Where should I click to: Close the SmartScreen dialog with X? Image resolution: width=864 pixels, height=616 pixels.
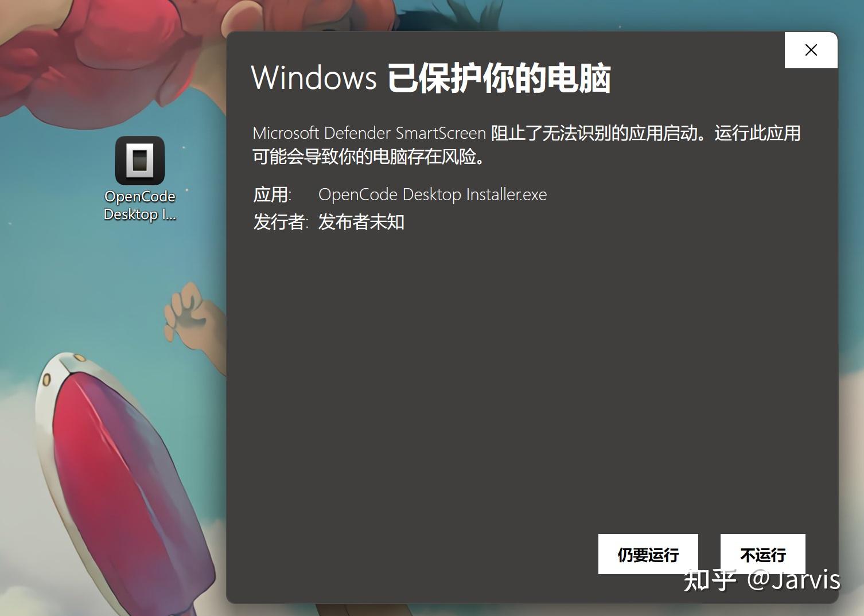811,50
